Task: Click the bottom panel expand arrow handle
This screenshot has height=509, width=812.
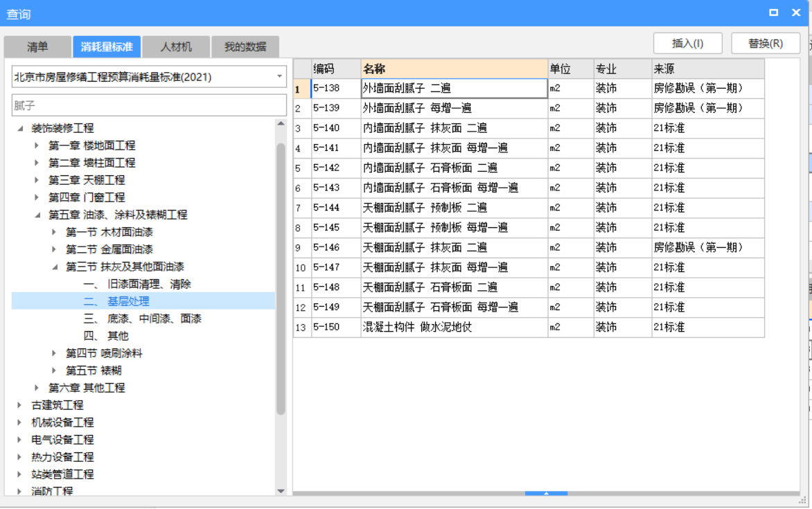Action: [547, 494]
